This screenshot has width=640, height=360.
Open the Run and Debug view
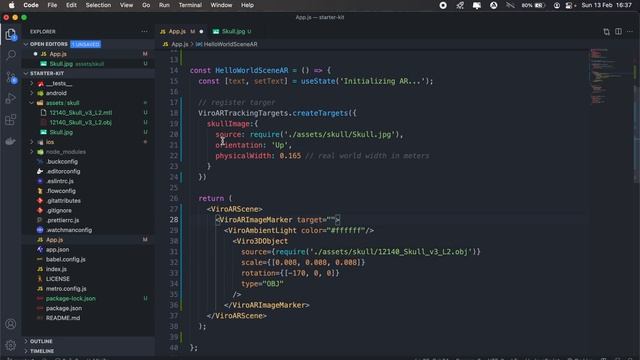[x=11, y=98]
